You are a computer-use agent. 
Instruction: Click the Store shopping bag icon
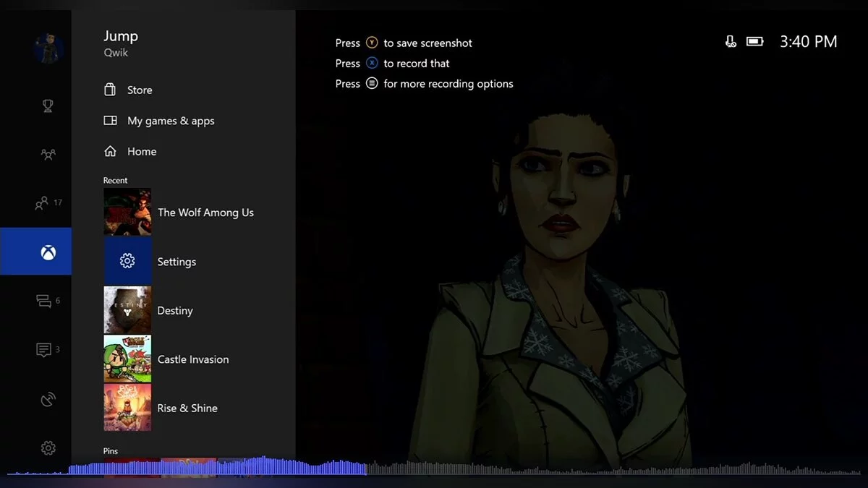(110, 90)
